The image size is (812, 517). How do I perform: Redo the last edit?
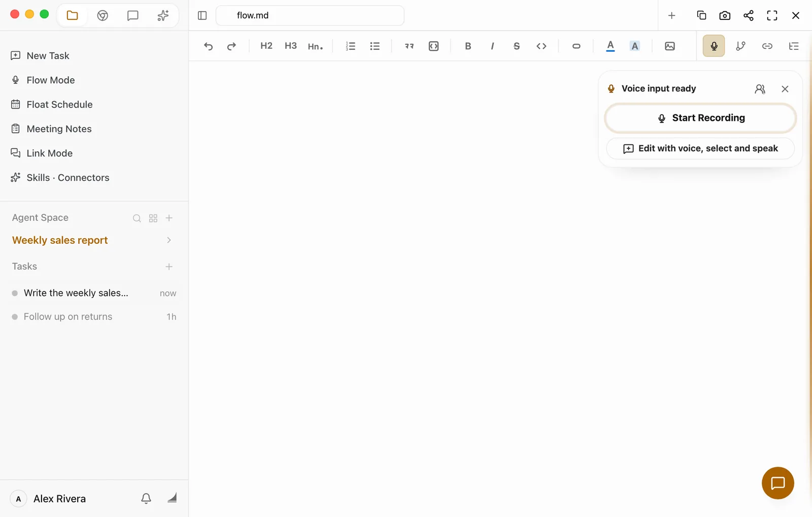click(231, 46)
